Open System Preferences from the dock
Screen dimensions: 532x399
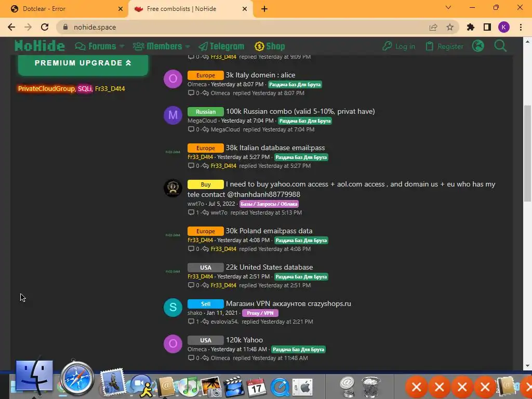tap(302, 387)
